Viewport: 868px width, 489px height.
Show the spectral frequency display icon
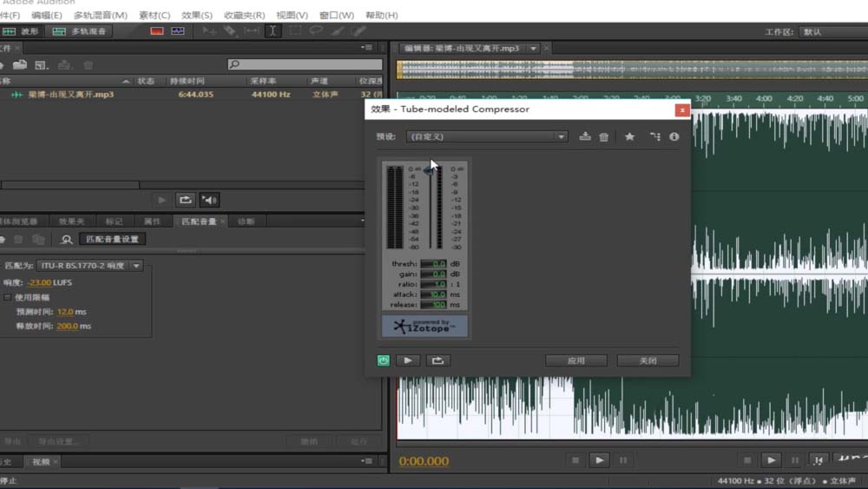tap(157, 31)
